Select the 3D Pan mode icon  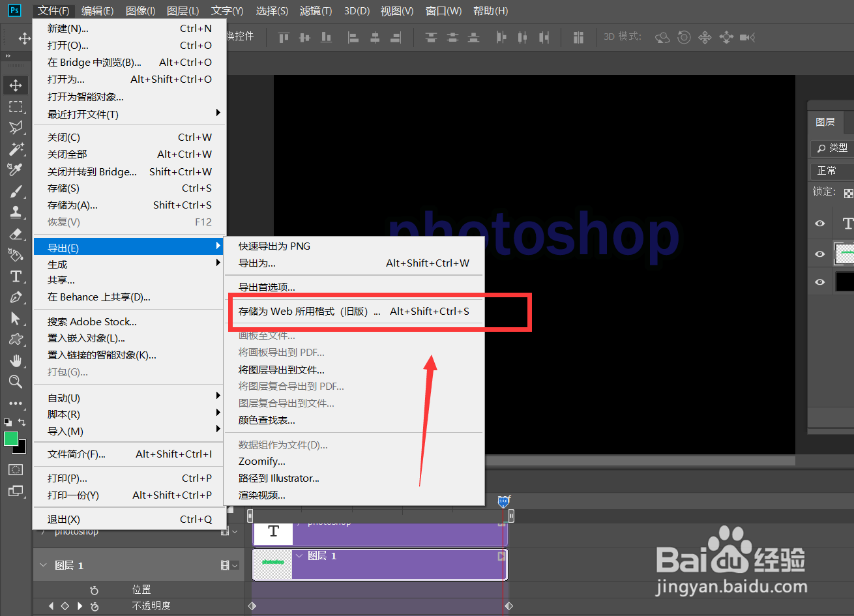click(x=705, y=38)
